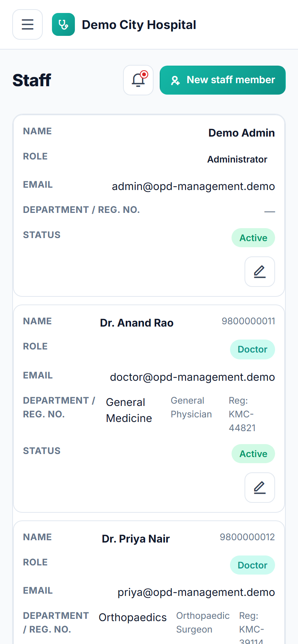The image size is (298, 644).
Task: Click the Active status badge for Demo Admin
Action: tap(253, 238)
